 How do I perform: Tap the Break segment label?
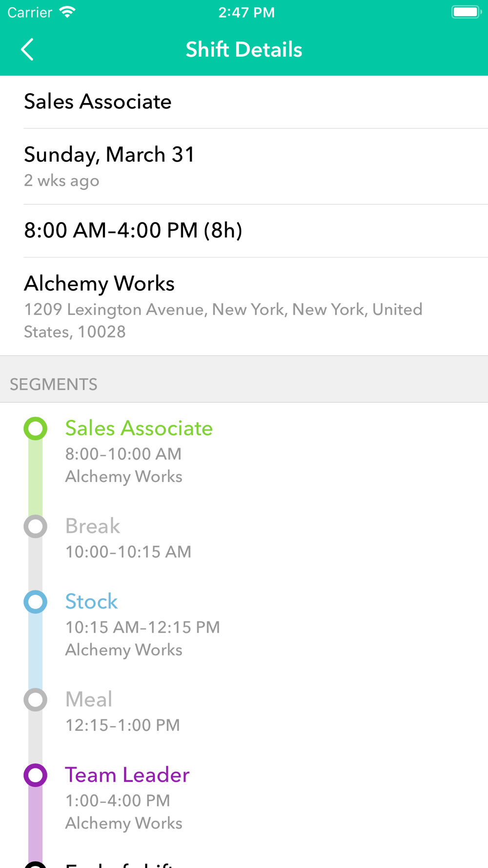click(93, 526)
